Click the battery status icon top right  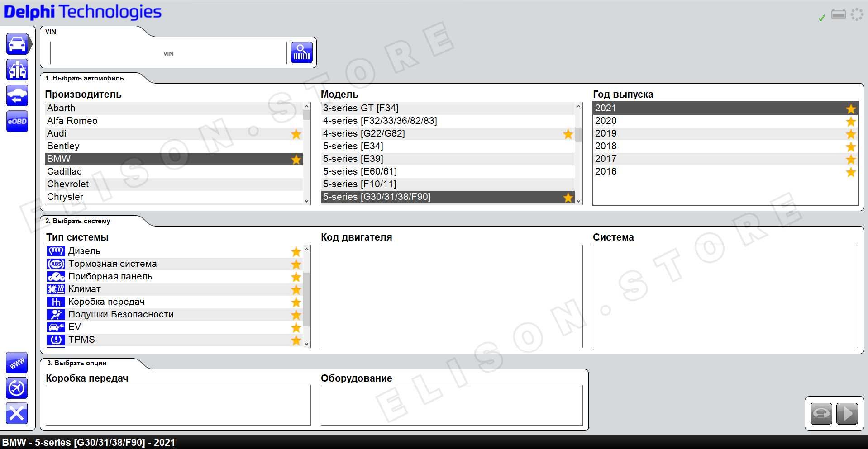pyautogui.click(x=839, y=14)
